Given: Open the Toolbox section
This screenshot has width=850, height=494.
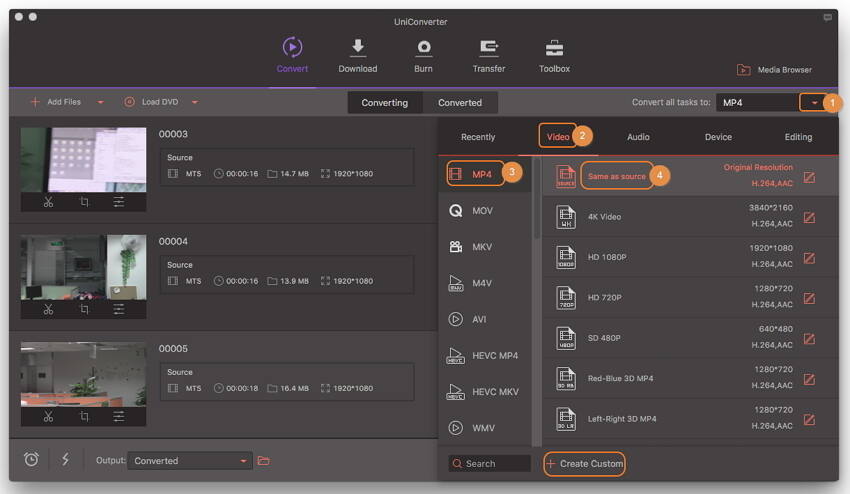Looking at the screenshot, I should pos(554,55).
